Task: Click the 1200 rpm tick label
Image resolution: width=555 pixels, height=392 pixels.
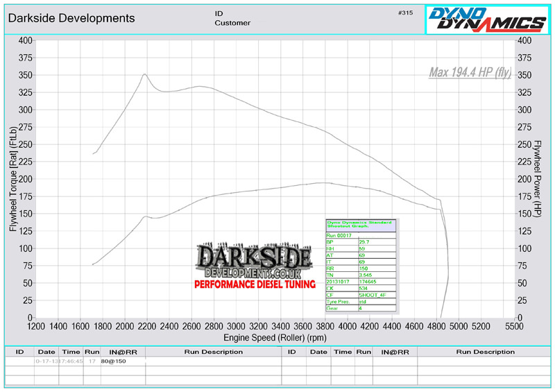Action: (x=36, y=326)
